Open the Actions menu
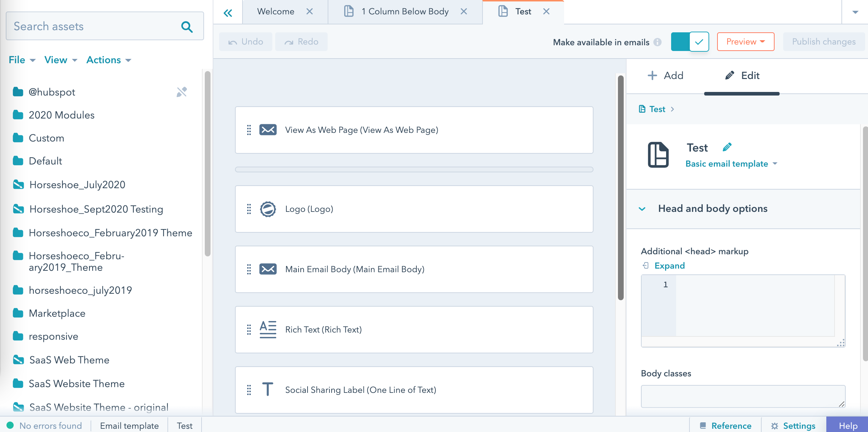The image size is (868, 432). click(x=107, y=60)
